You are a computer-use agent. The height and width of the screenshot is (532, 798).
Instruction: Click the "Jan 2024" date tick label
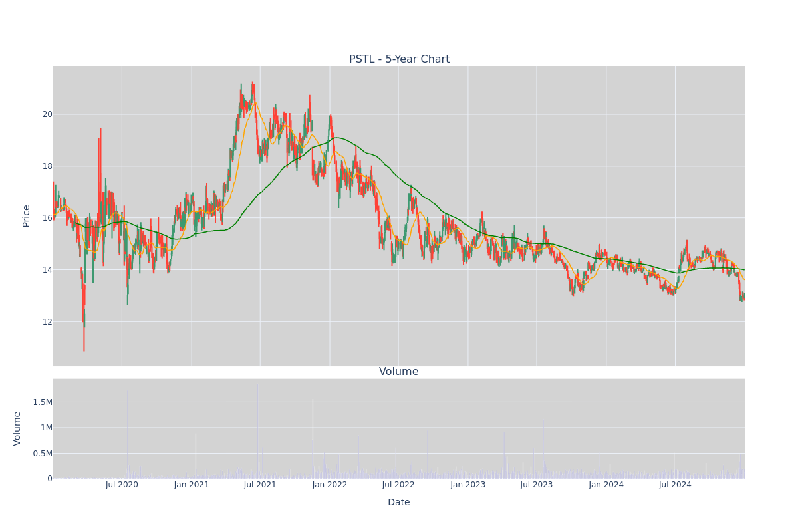(606, 485)
